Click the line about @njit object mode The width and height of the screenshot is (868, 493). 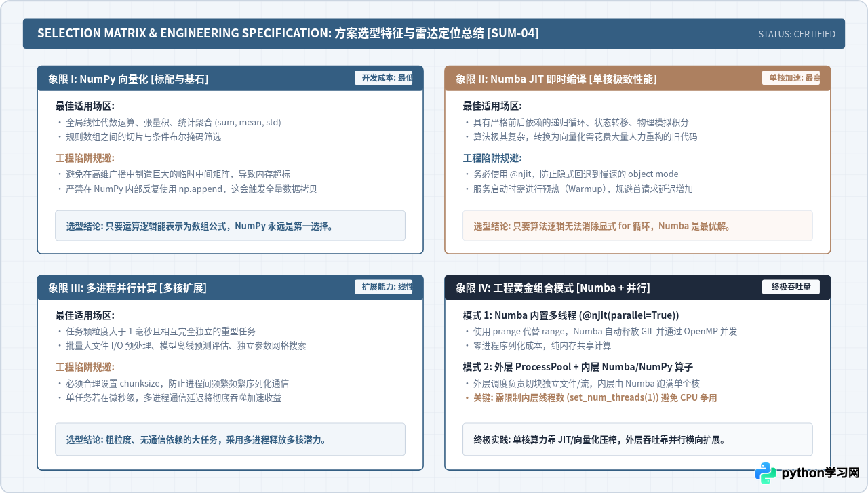572,174
